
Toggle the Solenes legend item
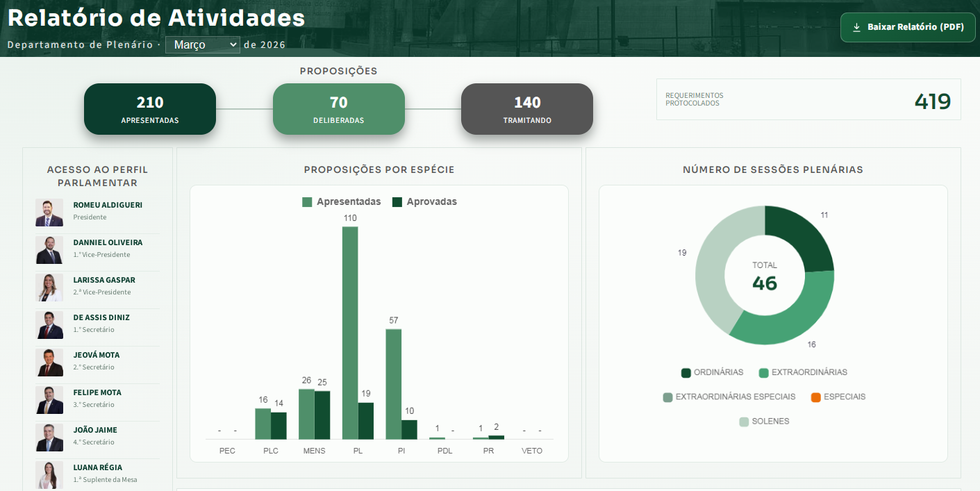764,422
